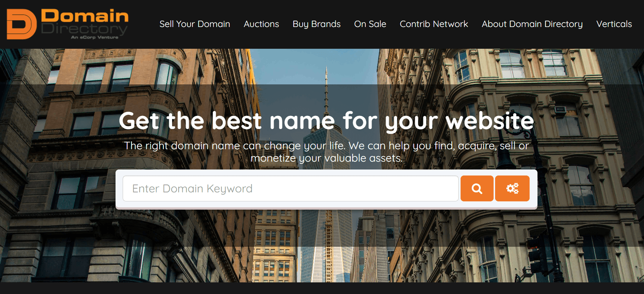This screenshot has width=644, height=294.
Task: Select Buy Brands in the navigation
Action: [317, 24]
